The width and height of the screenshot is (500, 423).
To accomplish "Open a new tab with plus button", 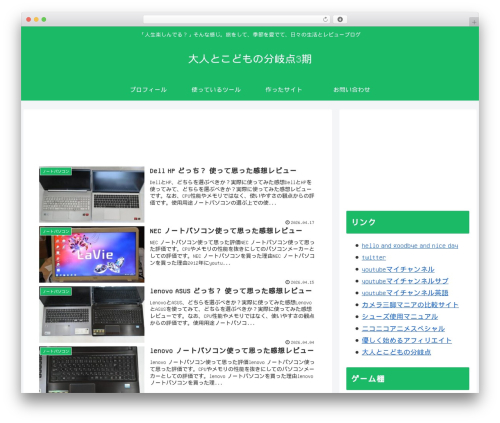I will tap(474, 22).
